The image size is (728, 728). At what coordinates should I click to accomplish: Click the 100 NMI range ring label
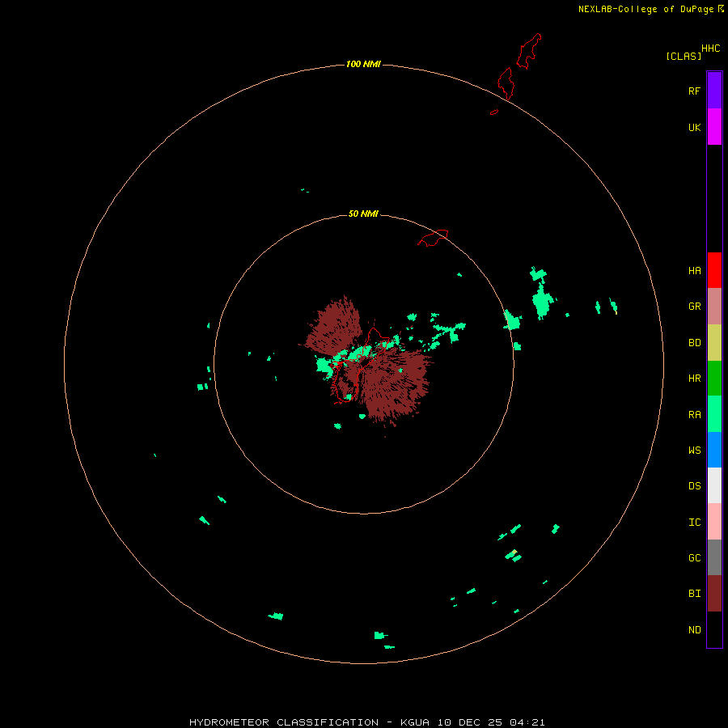[x=363, y=64]
